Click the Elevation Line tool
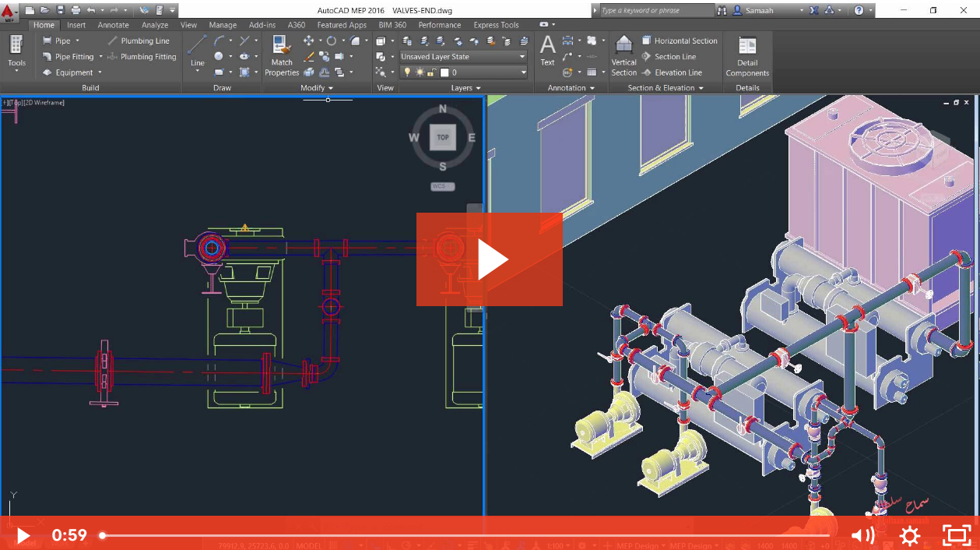The width and height of the screenshot is (980, 550). 672,72
